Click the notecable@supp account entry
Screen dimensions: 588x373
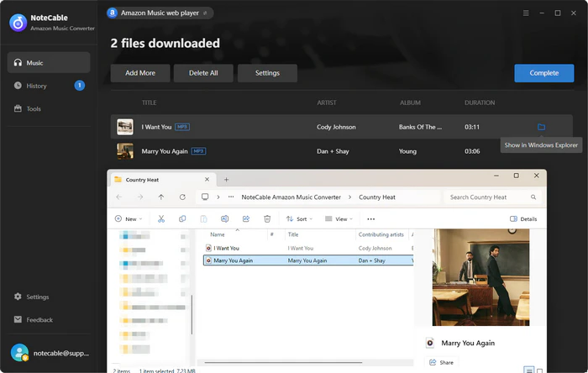click(x=50, y=353)
